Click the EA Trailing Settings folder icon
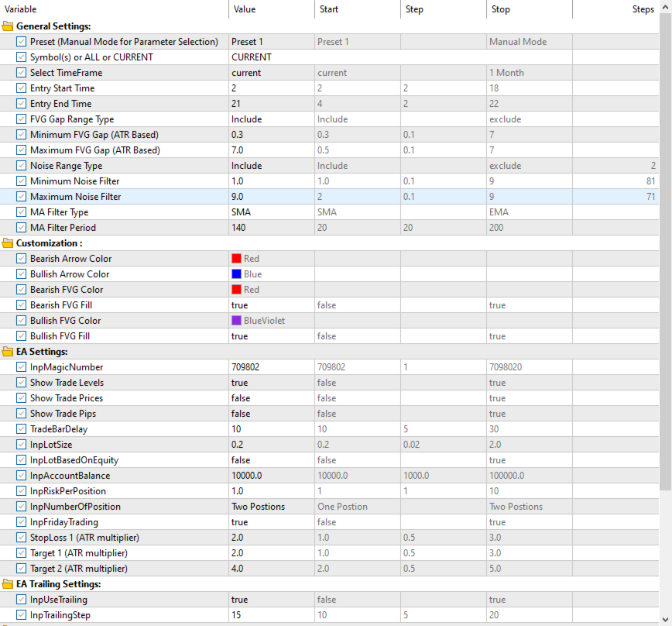 [8, 584]
